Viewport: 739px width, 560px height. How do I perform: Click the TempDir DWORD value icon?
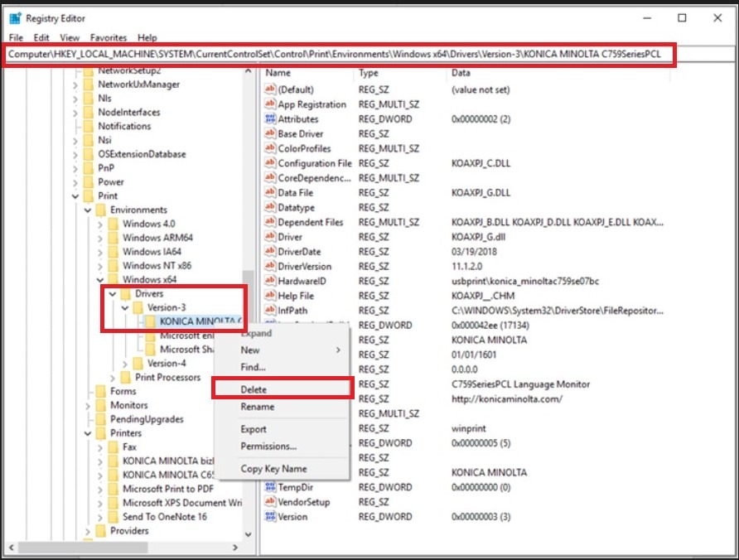(x=270, y=488)
